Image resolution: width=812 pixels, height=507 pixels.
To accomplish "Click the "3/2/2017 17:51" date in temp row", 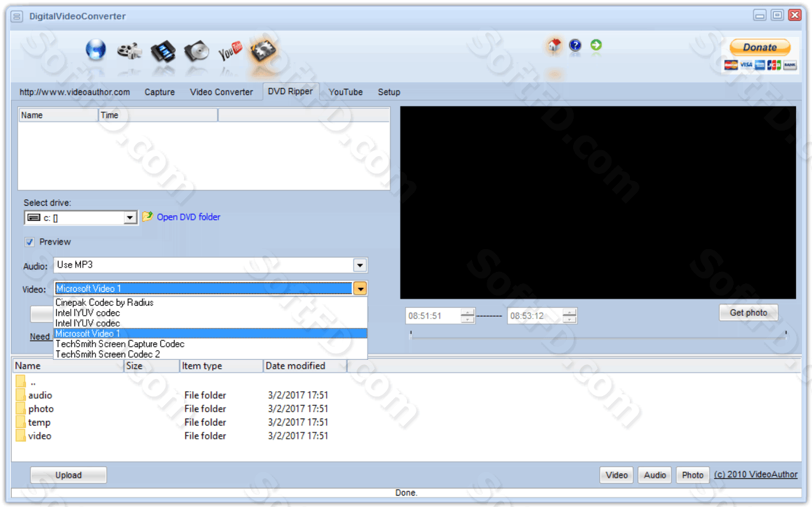I will point(298,422).
